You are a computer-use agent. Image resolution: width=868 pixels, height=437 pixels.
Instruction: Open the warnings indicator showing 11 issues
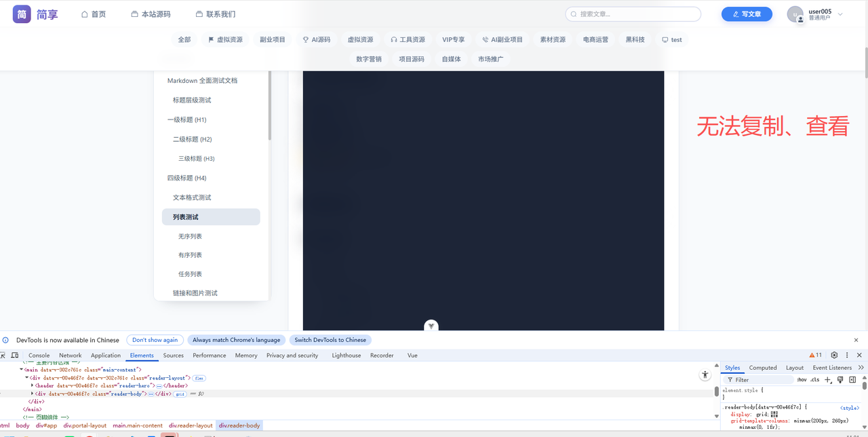coord(816,355)
